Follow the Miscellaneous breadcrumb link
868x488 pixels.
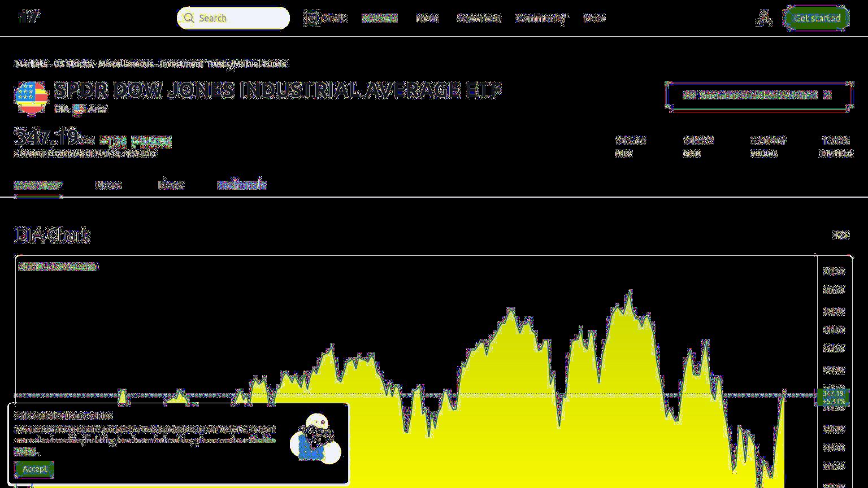(125, 64)
